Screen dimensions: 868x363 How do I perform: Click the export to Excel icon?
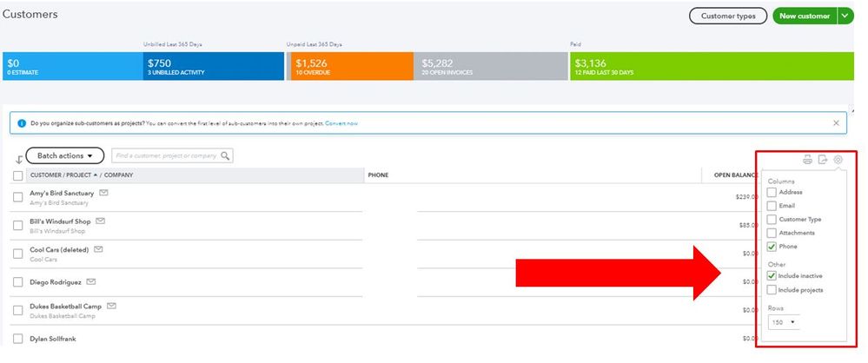coord(823,160)
